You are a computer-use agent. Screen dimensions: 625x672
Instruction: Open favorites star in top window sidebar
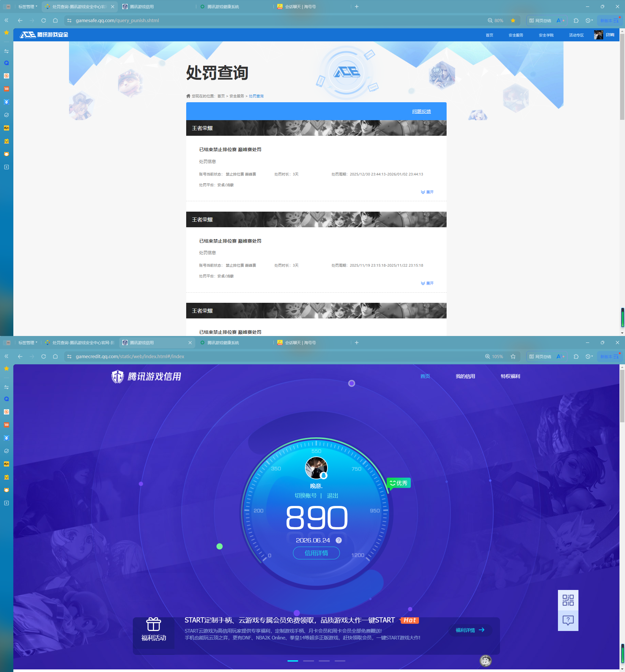click(x=7, y=33)
